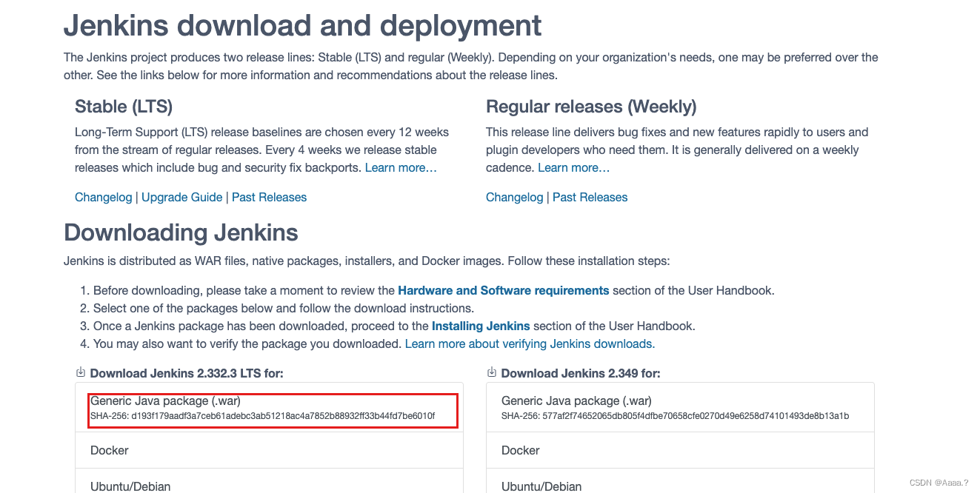Download Weekly Generic Java package (.war)
Image resolution: width=980 pixels, height=493 pixels.
[x=680, y=407]
